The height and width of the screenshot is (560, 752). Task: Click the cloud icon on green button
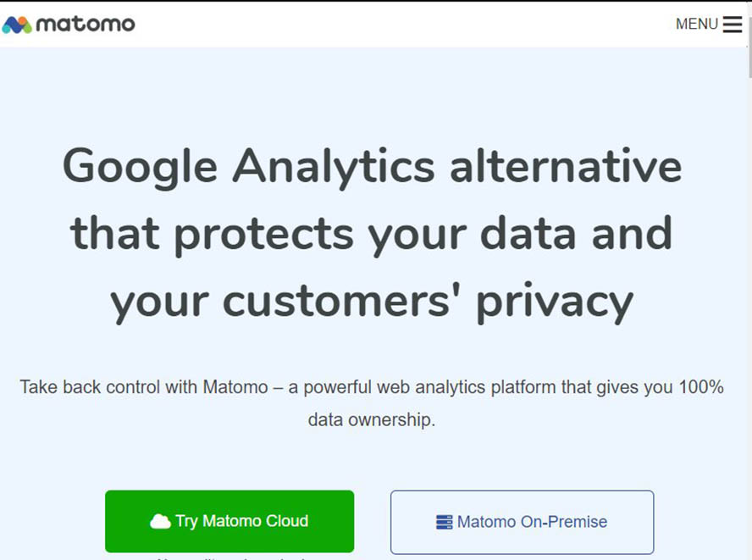tap(160, 522)
